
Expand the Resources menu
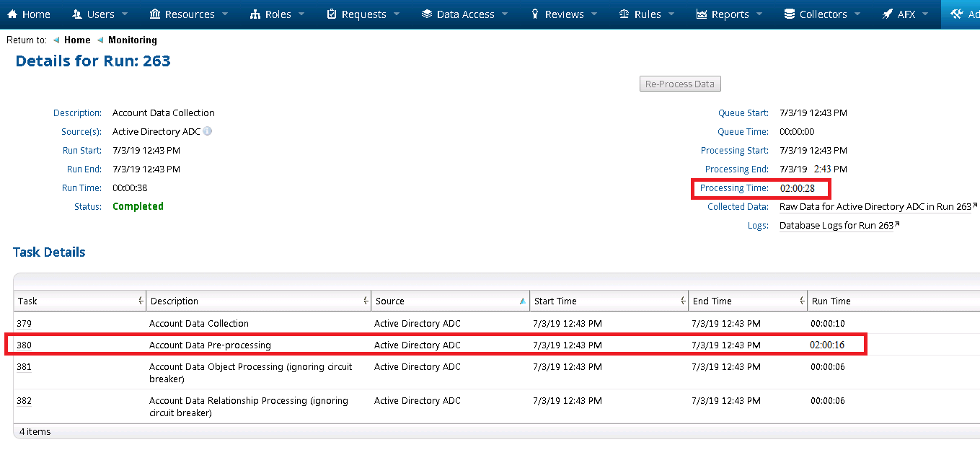(188, 14)
